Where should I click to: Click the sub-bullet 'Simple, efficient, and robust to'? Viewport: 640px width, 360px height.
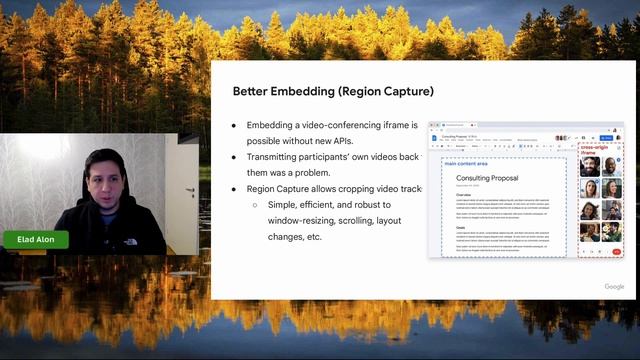(x=329, y=205)
